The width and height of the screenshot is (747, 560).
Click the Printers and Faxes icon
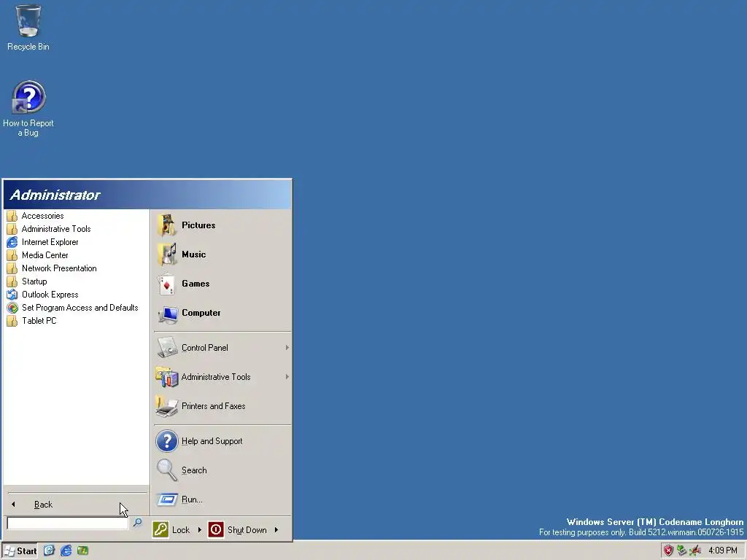(x=167, y=406)
